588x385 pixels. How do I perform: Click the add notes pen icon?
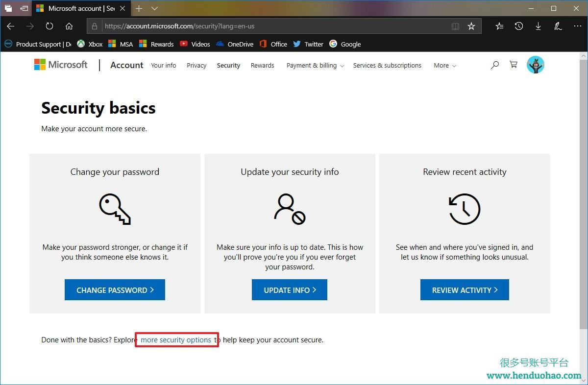click(x=558, y=26)
